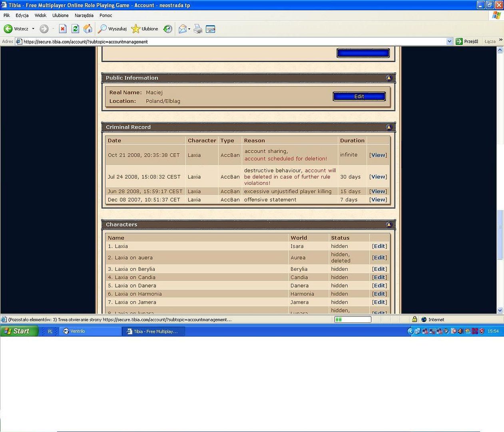Select the Tibia taskbar window button
Image resolution: width=504 pixels, height=432 pixels.
click(153, 331)
